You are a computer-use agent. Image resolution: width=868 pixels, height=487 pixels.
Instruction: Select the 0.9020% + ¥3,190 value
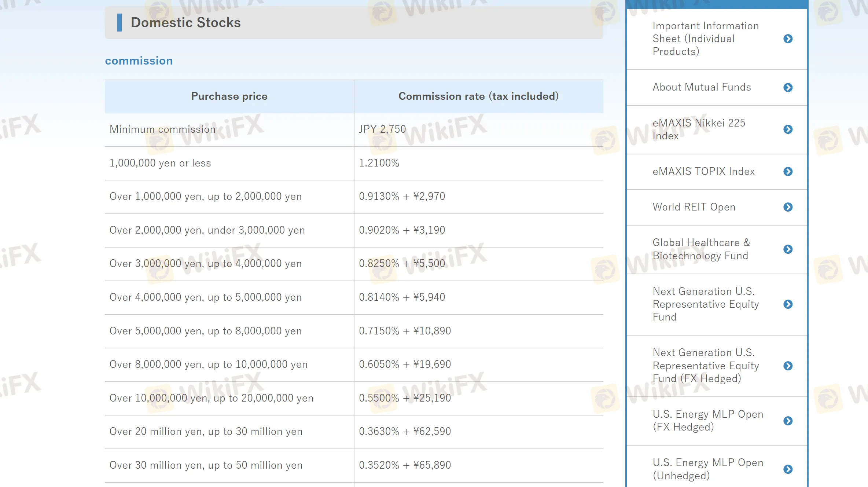click(x=402, y=230)
